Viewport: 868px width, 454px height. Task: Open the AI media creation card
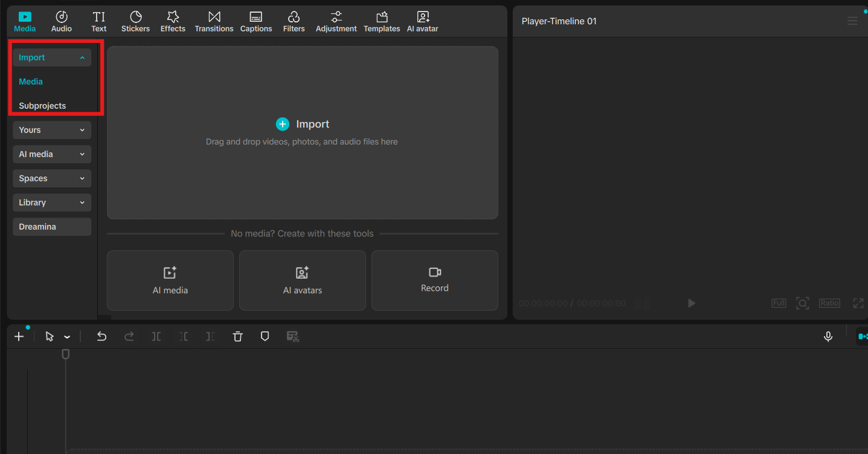pos(170,281)
